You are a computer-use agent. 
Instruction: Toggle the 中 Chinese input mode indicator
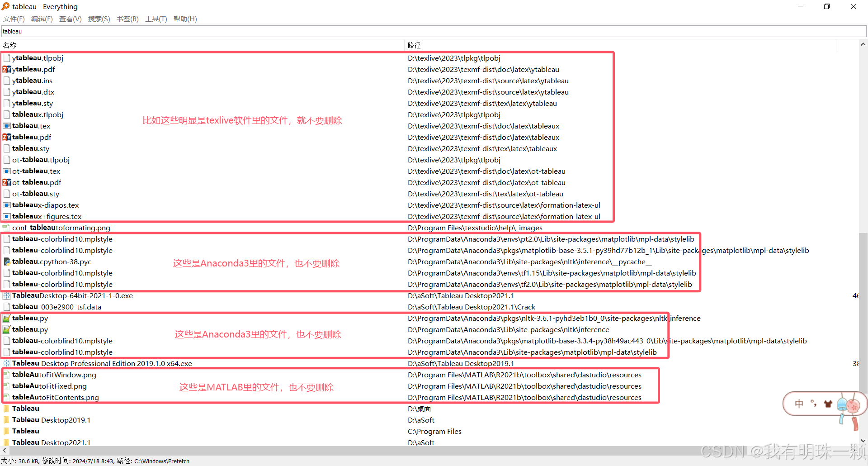pos(799,404)
